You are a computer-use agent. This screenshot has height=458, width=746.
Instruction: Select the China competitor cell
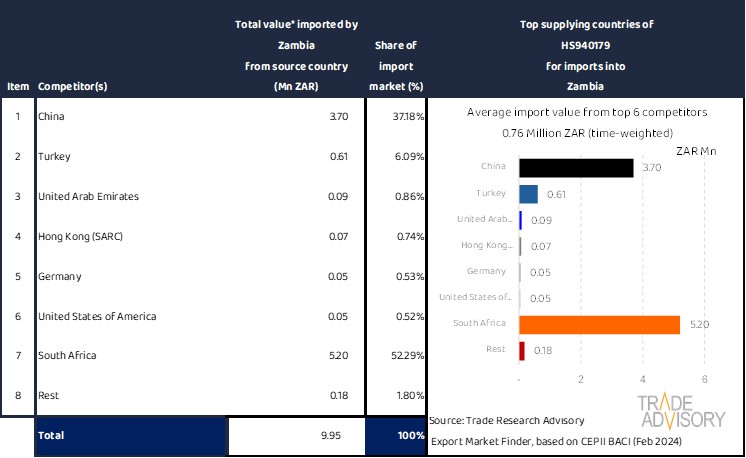point(50,117)
